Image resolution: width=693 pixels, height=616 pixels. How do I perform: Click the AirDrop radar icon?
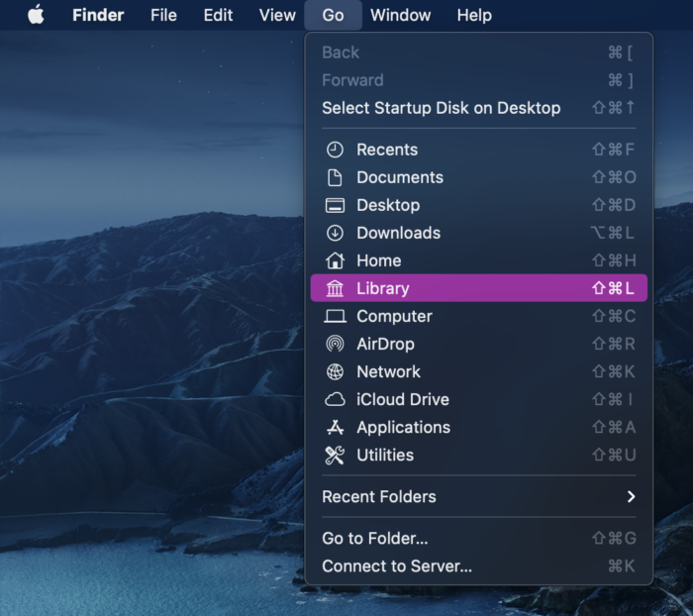pyautogui.click(x=335, y=344)
